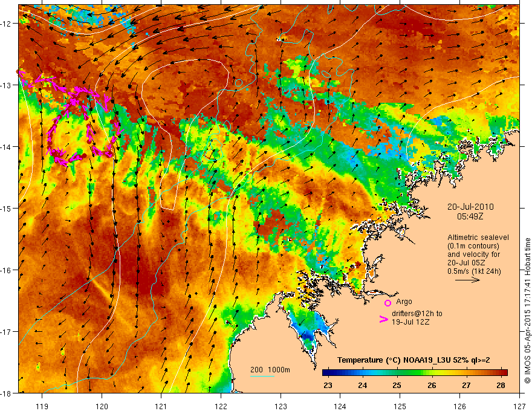Click the temperature colorbar's dark red end
This screenshot has width=532, height=411.
coord(504,373)
